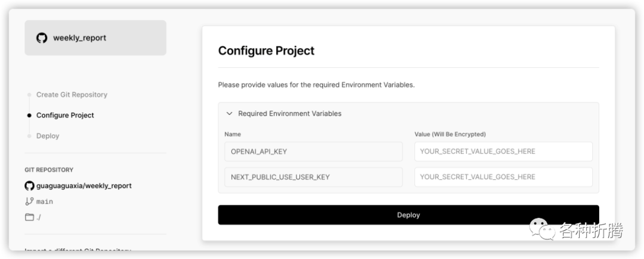Jump to the Deploy step in sidebar

click(48, 136)
